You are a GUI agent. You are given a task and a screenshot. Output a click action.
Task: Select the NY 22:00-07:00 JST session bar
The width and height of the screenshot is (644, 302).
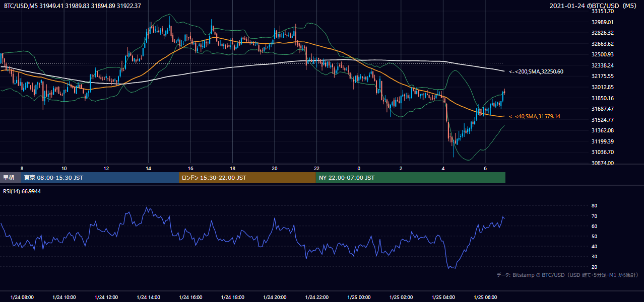(411, 178)
